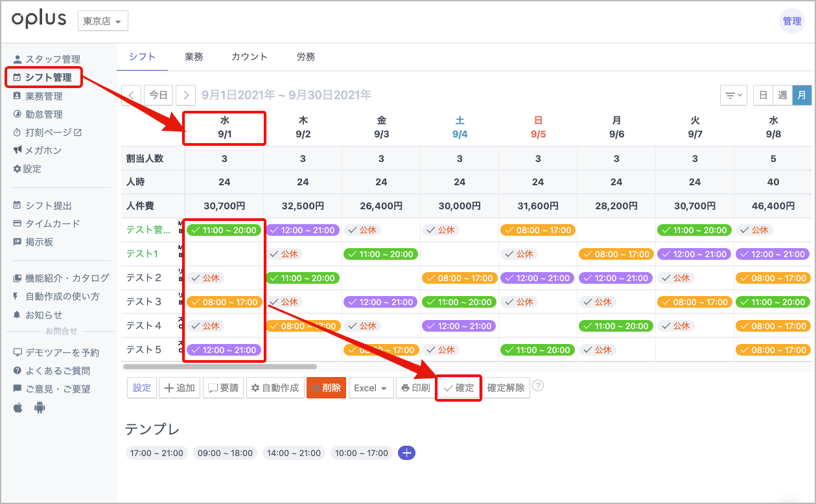Click the 日 9/5 column header
Viewport: 816px width, 504px height.
click(538, 128)
